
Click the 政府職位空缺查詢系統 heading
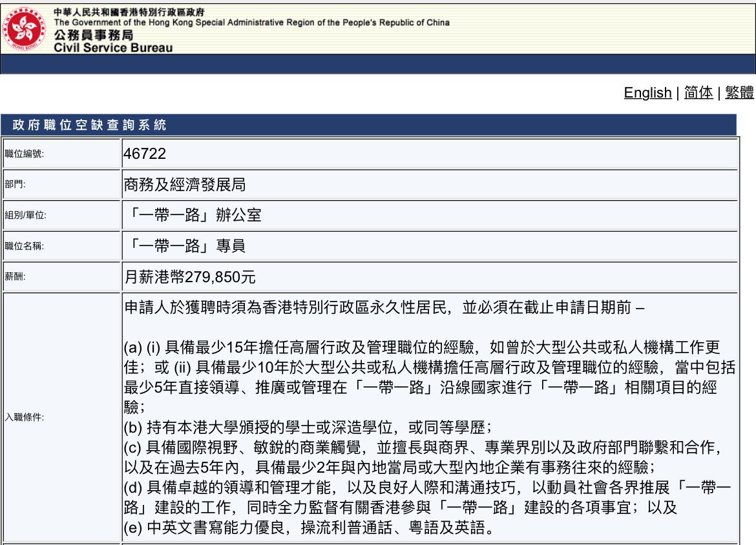(89, 125)
